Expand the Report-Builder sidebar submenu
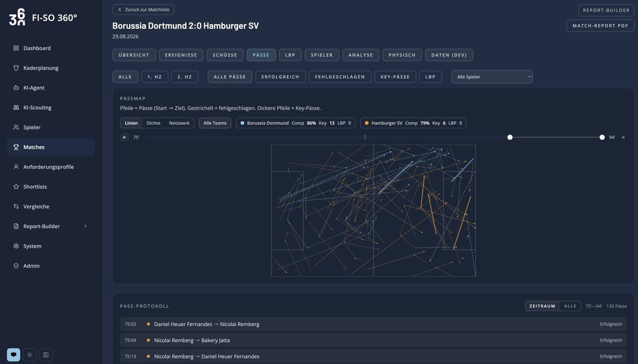The height and width of the screenshot is (364, 638). [85, 226]
